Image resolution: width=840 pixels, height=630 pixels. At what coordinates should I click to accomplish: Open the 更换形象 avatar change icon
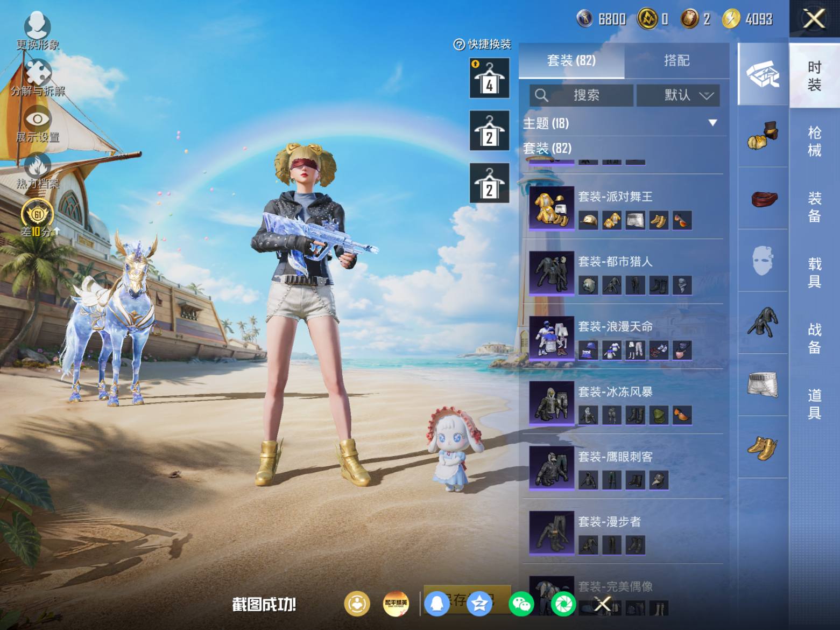click(x=37, y=25)
